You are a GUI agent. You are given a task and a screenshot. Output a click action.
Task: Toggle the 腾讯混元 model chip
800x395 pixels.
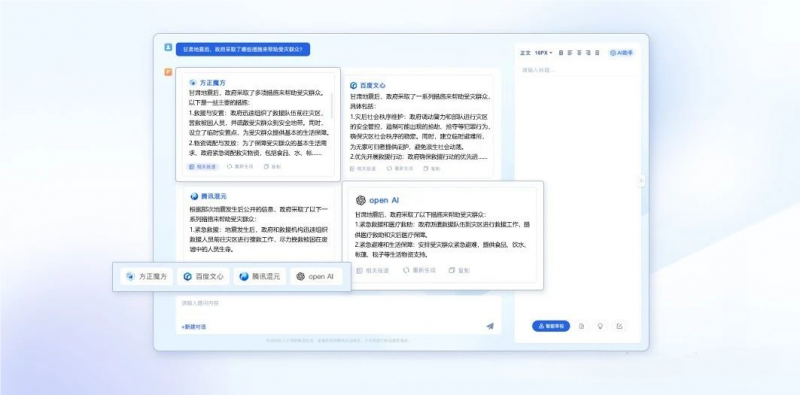click(x=260, y=277)
